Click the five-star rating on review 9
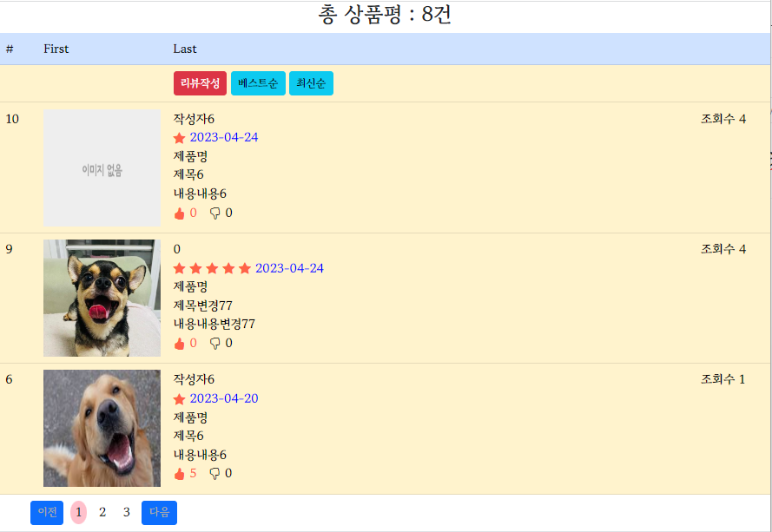 (212, 268)
